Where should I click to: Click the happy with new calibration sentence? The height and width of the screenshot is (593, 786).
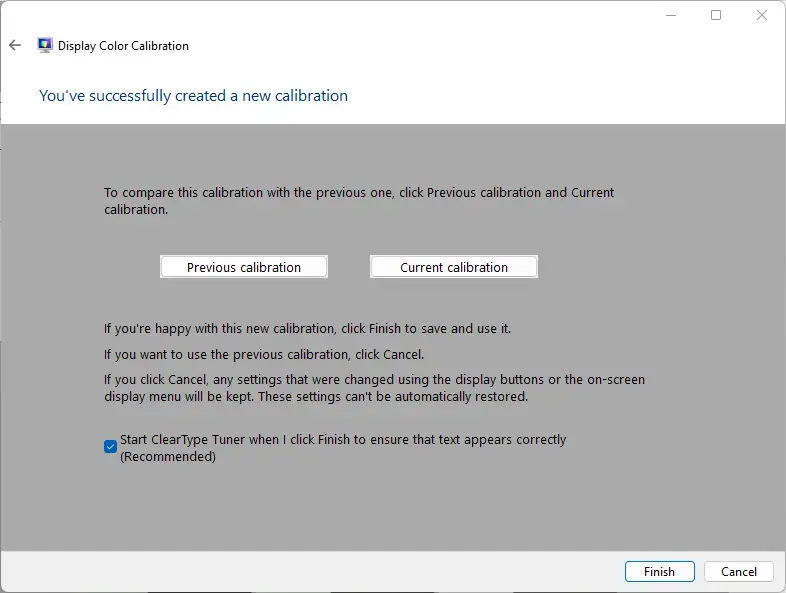point(307,329)
